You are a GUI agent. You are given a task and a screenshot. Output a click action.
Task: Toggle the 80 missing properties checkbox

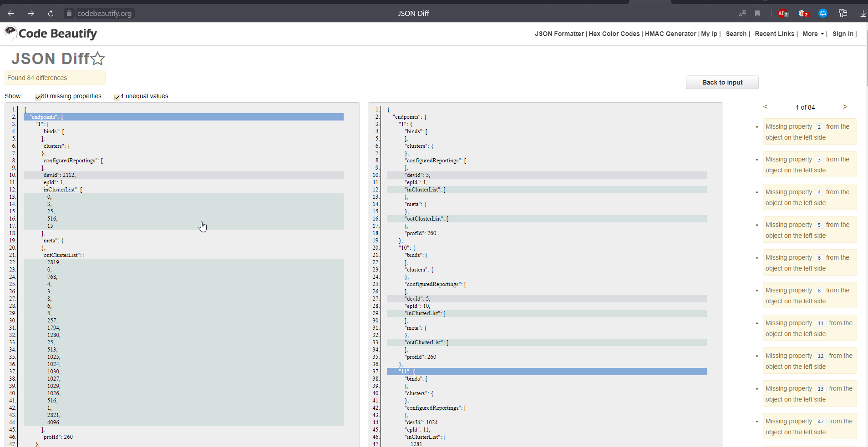(x=38, y=97)
